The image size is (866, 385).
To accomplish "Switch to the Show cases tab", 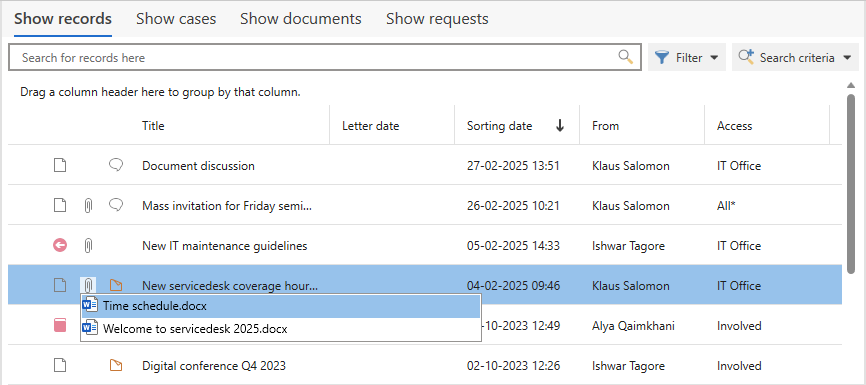I will point(176,19).
